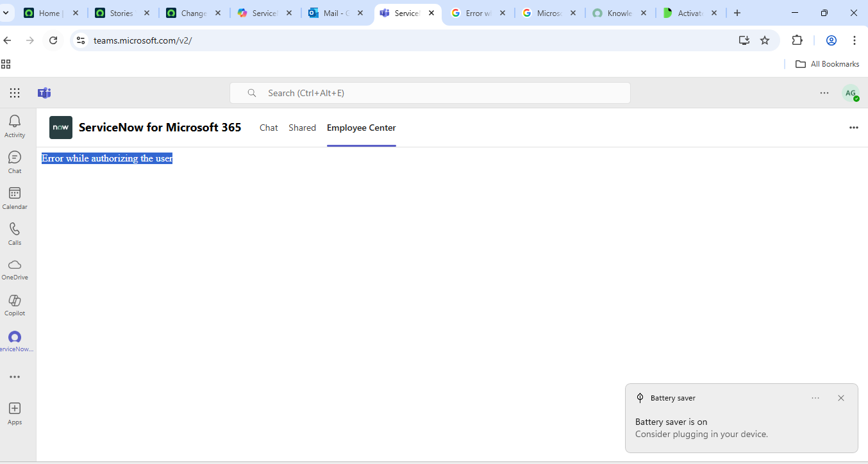Open Chat in the Teams sidebar

click(x=15, y=162)
